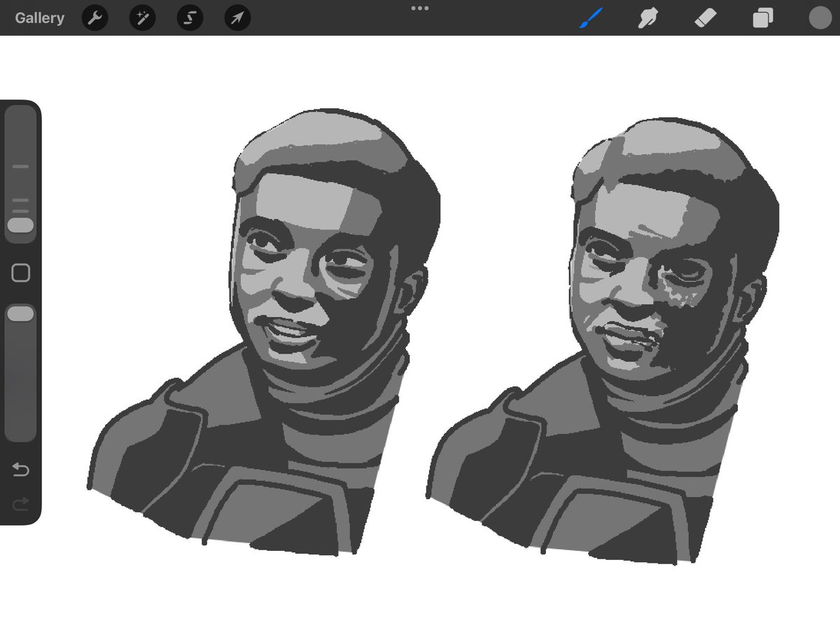Tap the three-dot handle at top center
Viewport: 840px width, 630px height.
pyautogui.click(x=420, y=8)
